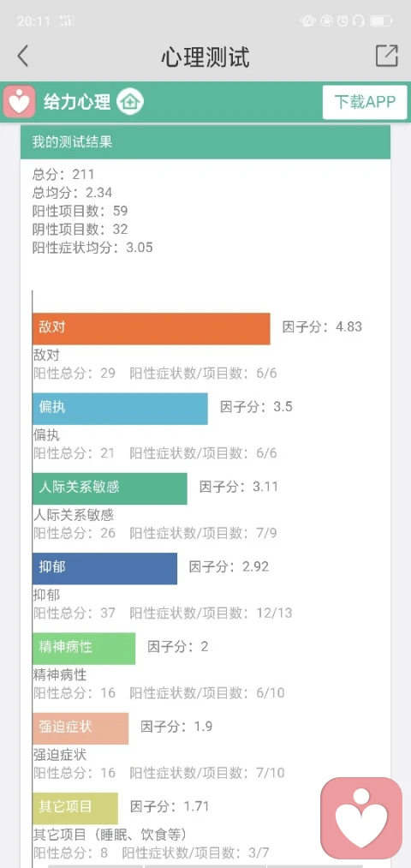Screen dimensions: 411x868
Task: Check the battery icon in status bar
Action: pos(381,21)
